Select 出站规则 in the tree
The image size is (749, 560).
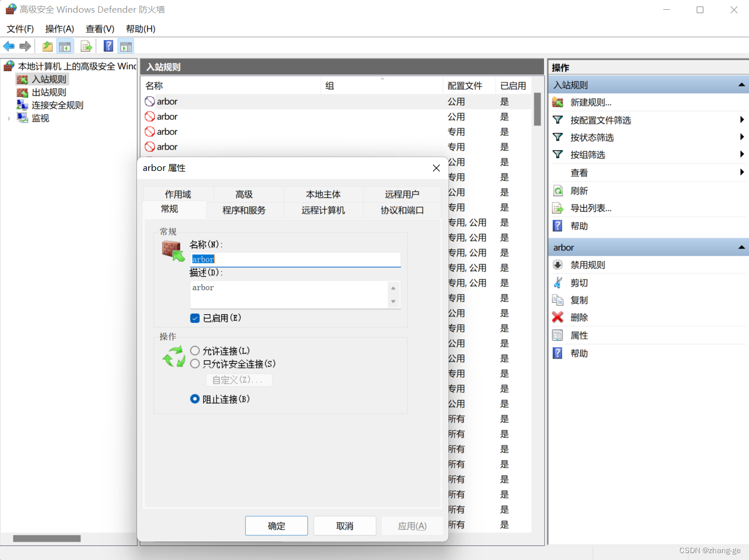coord(49,92)
